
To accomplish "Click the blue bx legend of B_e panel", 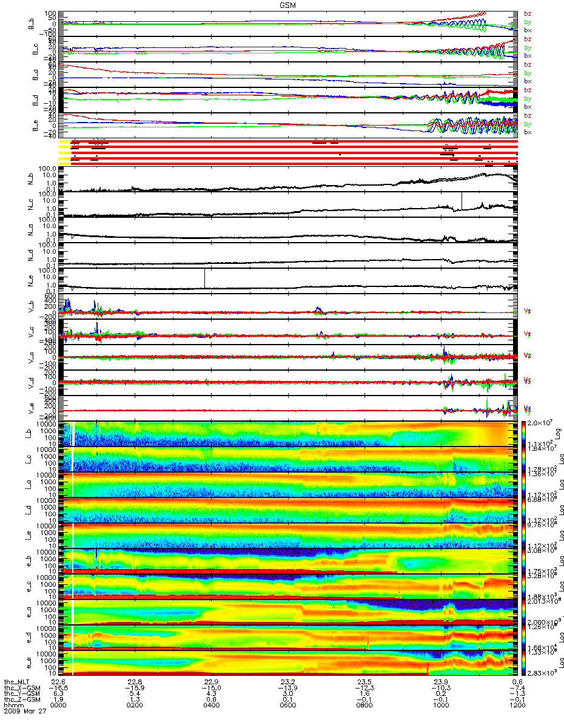I will (528, 132).
